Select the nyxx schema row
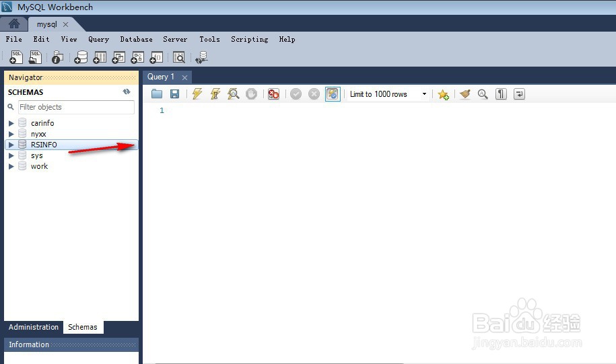 click(71, 134)
